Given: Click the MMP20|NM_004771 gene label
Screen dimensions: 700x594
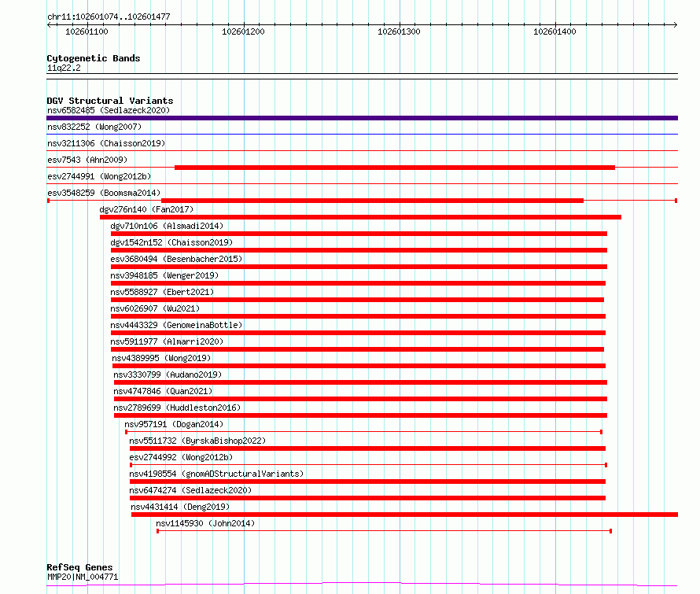Looking at the screenshot, I should [x=83, y=577].
